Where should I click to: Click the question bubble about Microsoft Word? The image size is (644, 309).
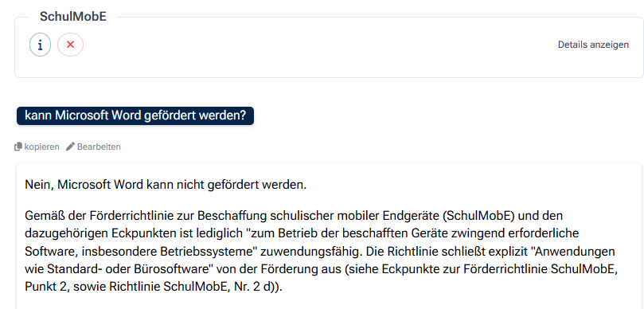point(135,116)
